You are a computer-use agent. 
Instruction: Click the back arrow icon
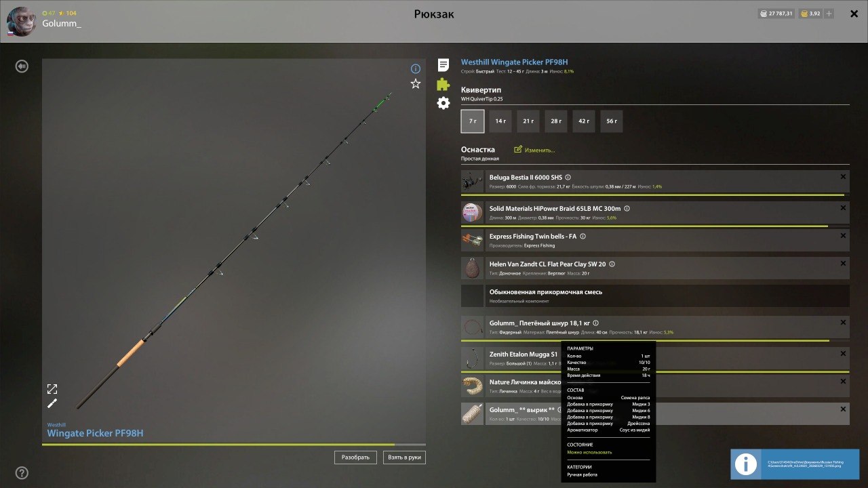(22, 66)
